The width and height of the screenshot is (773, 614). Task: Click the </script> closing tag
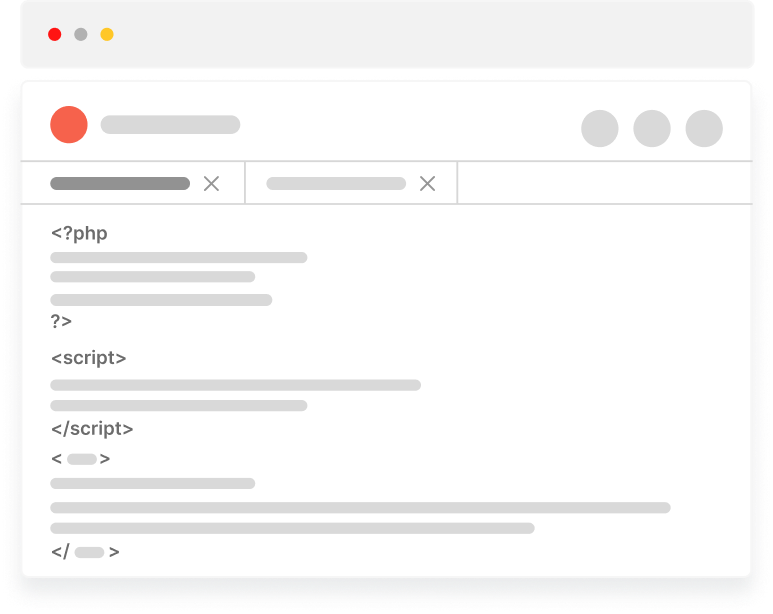pyautogui.click(x=92, y=428)
